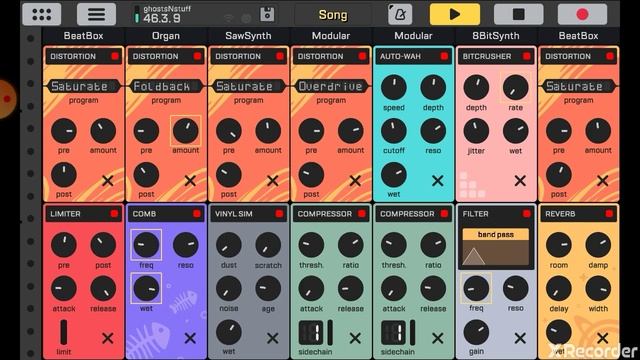This screenshot has height=360, width=640.
Task: Disable the Filter effect red toggle
Action: [x=527, y=213]
